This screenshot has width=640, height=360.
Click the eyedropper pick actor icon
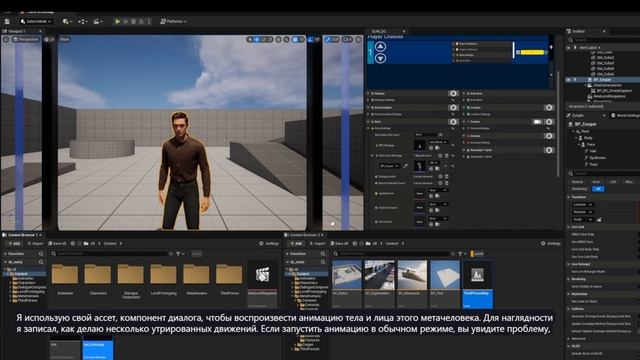pyautogui.click(x=405, y=166)
